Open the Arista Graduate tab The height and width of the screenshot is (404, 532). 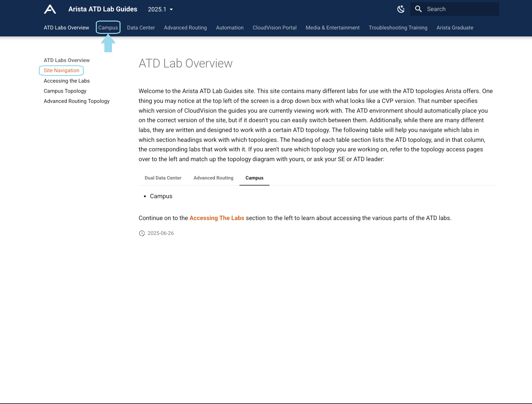point(455,28)
